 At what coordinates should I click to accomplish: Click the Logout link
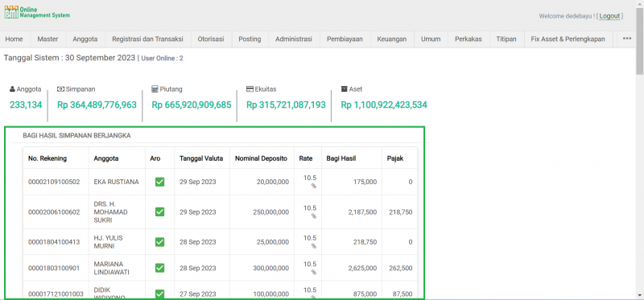pos(609,16)
